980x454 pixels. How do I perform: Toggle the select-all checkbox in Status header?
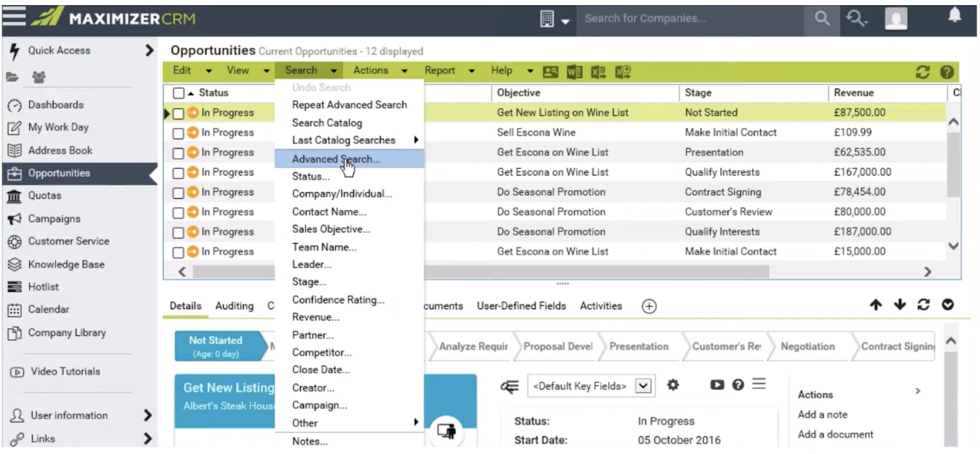(x=179, y=93)
